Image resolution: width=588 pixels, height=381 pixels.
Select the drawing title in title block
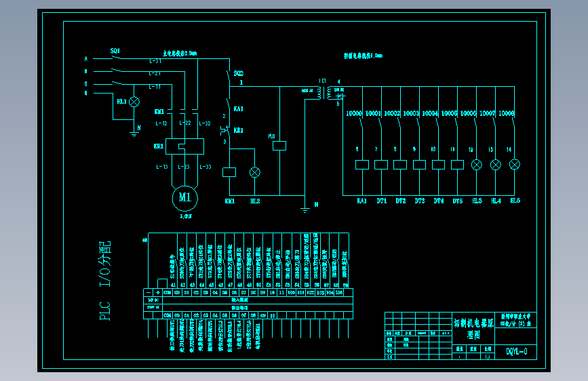(473, 329)
